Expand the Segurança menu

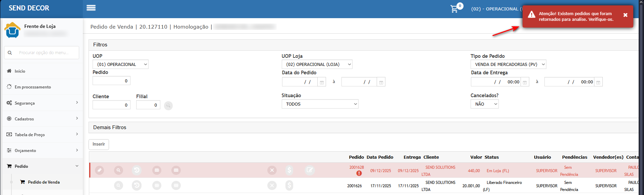42,103
